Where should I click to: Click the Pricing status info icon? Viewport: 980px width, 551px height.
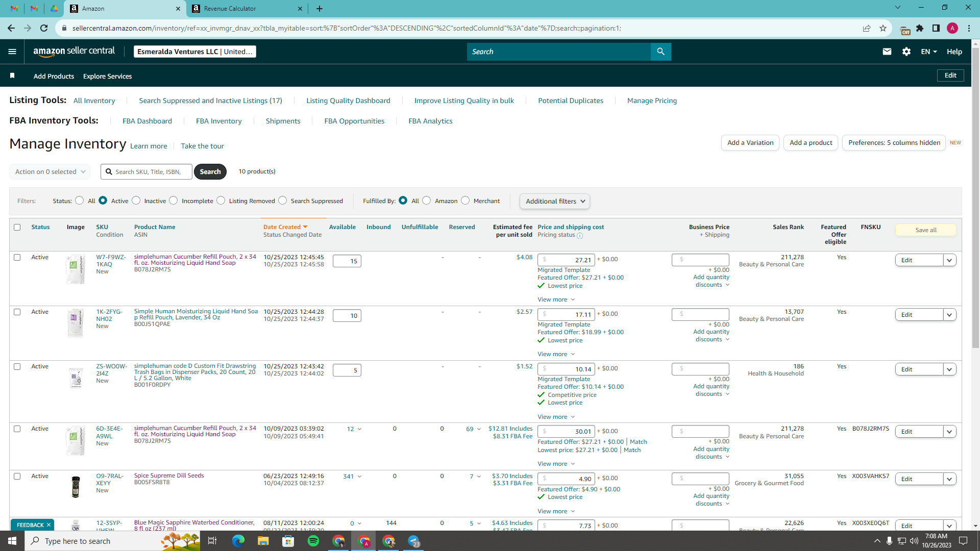580,236
